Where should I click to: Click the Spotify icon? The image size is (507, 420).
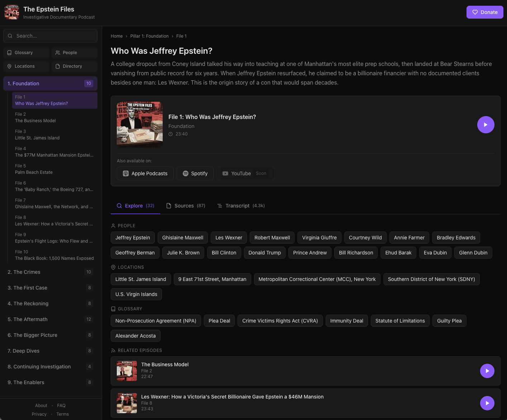[x=186, y=173]
